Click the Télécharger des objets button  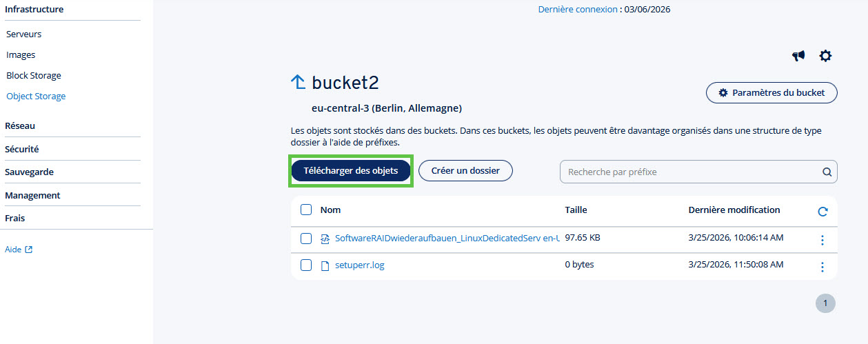pos(351,171)
